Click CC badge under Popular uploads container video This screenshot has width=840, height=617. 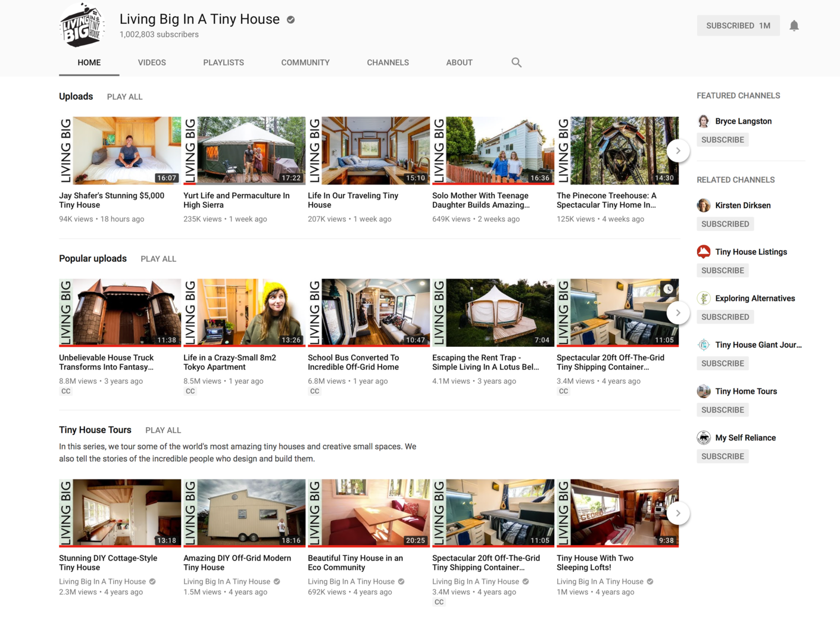point(563,391)
